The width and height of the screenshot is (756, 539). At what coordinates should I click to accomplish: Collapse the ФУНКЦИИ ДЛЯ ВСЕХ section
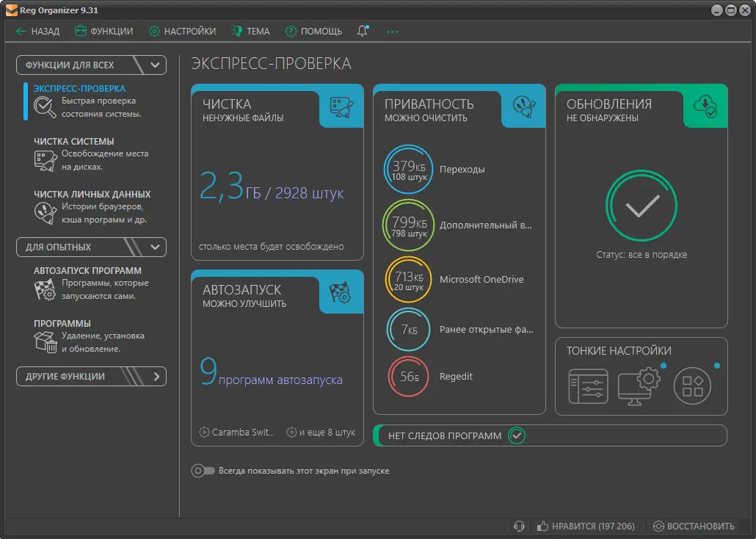(91, 65)
